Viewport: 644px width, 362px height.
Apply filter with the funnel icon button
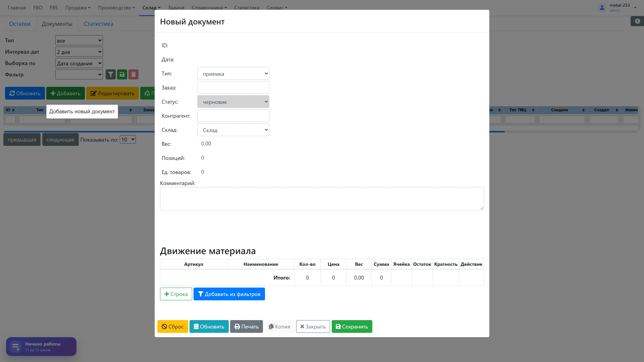click(111, 74)
